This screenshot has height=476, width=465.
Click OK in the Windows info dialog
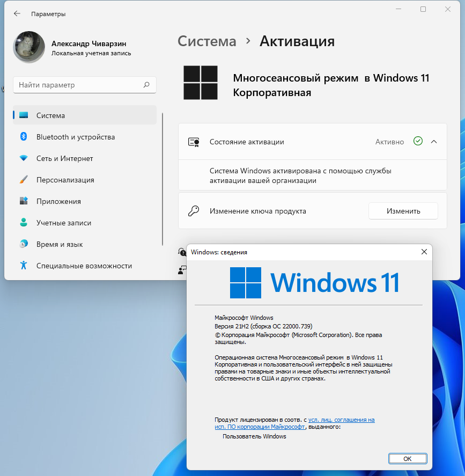click(x=408, y=458)
